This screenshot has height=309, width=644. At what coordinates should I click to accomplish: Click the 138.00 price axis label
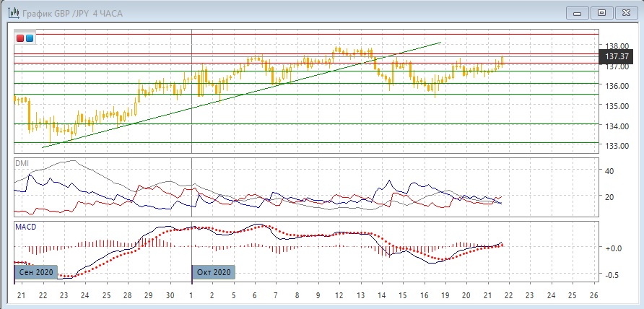616,45
